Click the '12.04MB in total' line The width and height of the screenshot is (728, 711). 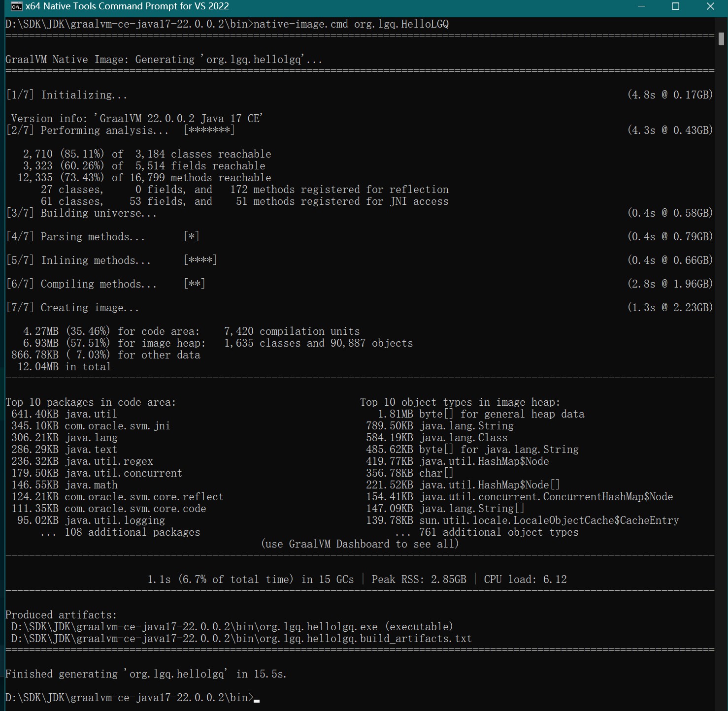coord(64,367)
